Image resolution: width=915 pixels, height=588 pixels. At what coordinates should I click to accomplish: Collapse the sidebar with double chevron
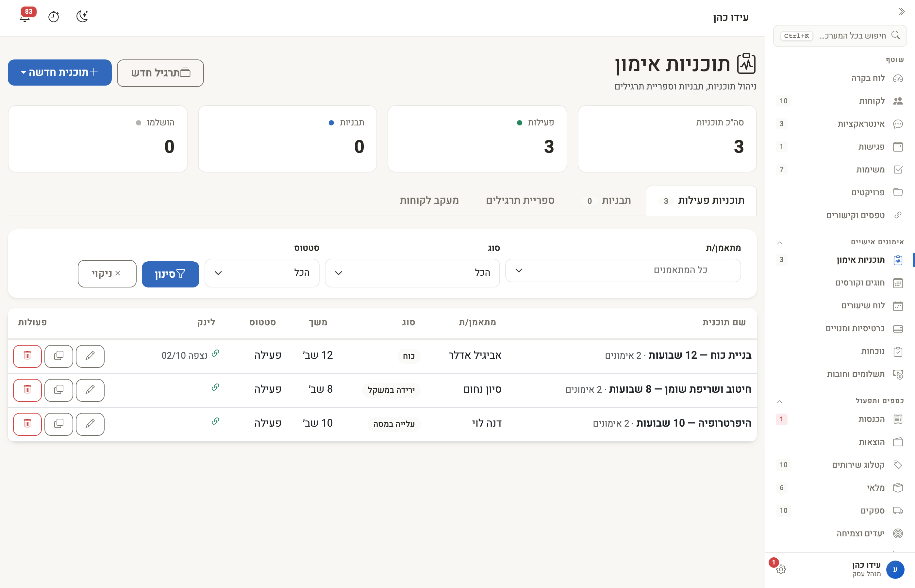click(902, 11)
